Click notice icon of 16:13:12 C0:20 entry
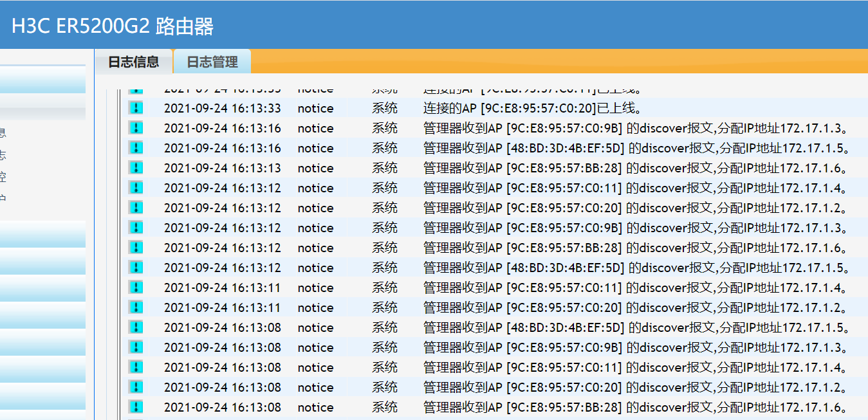Screen dimensions: 868x420 135,207
